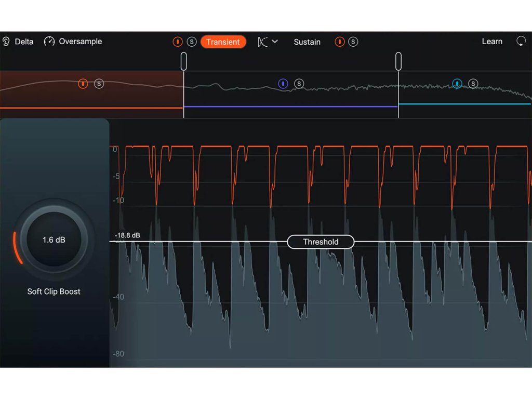Grab the mid-high crossover handle
This screenshot has height=399, width=532.
pos(398,61)
